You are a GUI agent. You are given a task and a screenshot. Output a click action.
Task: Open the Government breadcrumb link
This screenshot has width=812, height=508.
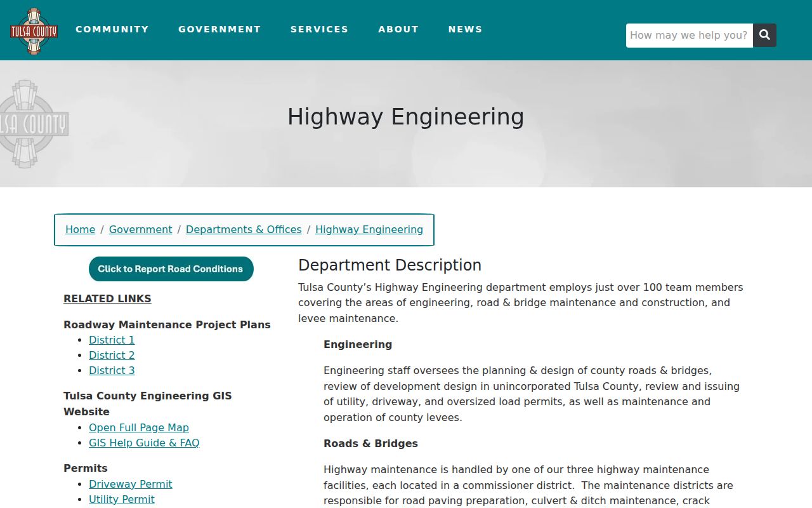coord(140,230)
